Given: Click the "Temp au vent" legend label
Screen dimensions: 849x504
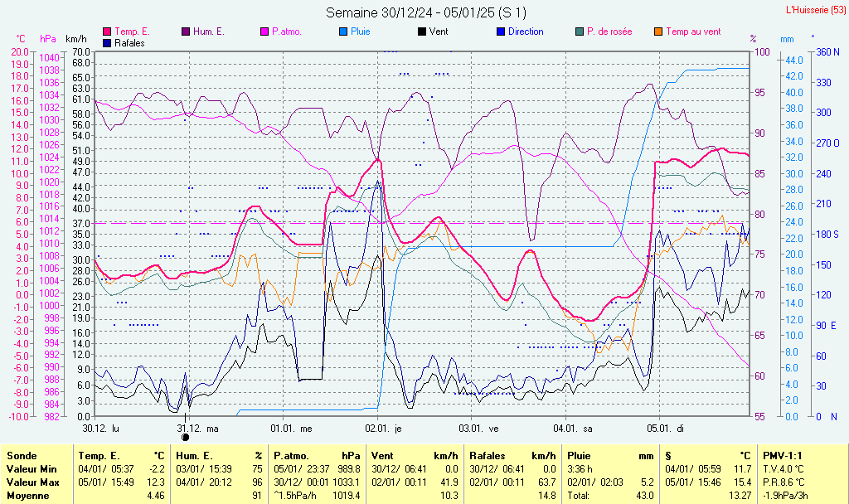Looking at the screenshot, I should [694, 31].
